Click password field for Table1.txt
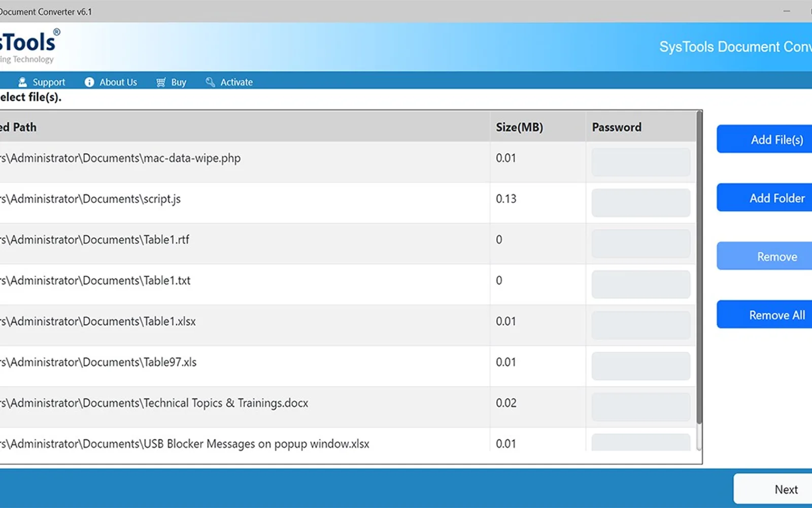The height and width of the screenshot is (508, 812). [x=640, y=284]
